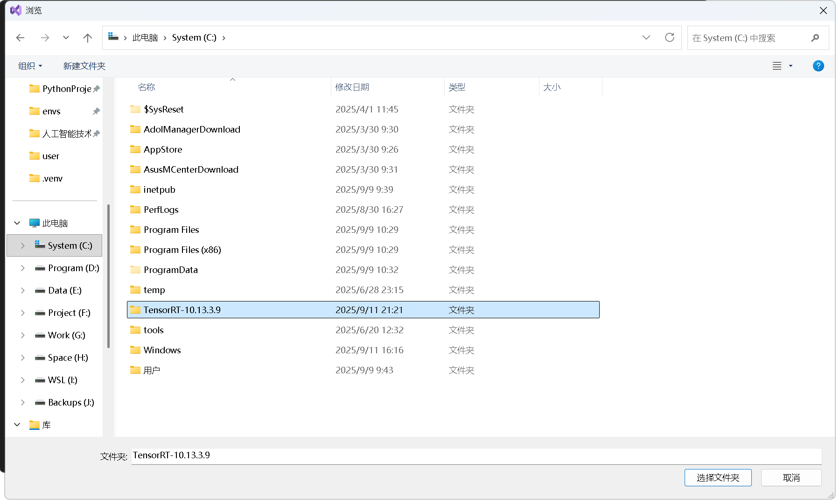Select Program (D:) drive icon
This screenshot has width=840, height=504.
click(x=40, y=268)
